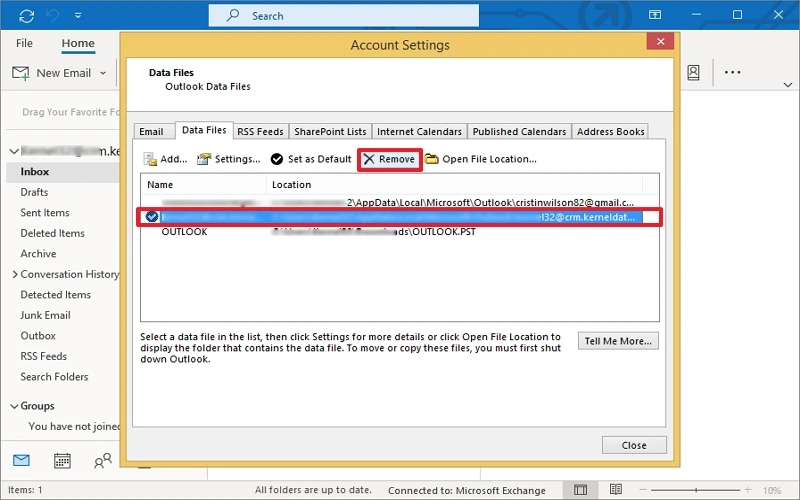800x500 pixels.
Task: Switch to Mail view icon
Action: click(x=21, y=460)
